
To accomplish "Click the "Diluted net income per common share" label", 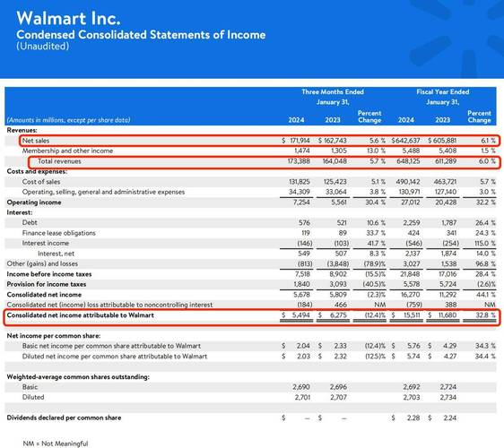I will 115,356.
